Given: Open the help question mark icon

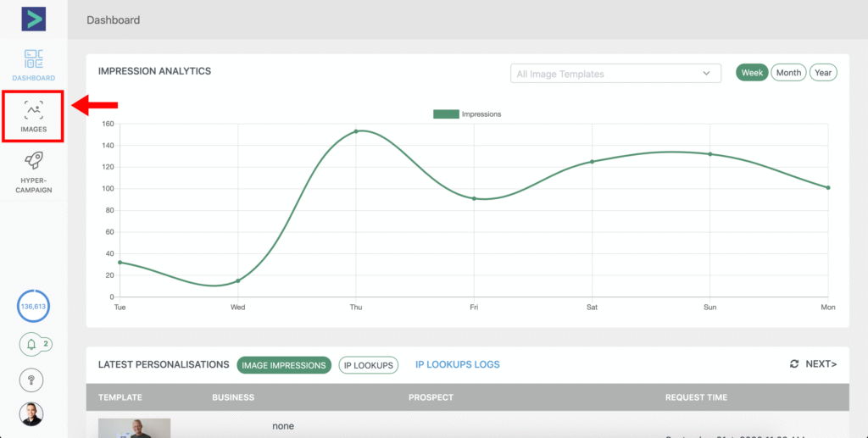Looking at the screenshot, I should [31, 380].
